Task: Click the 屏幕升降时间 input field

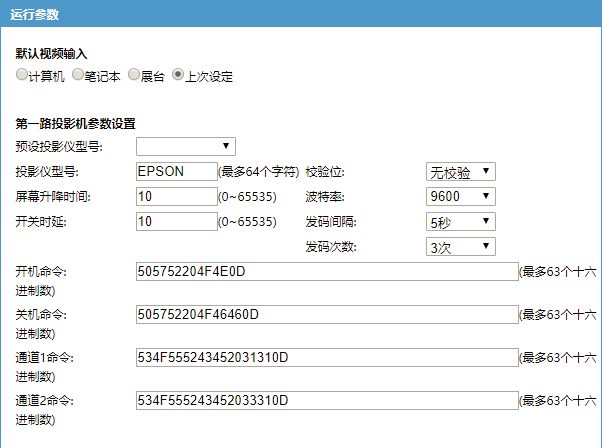Action: pyautogui.click(x=176, y=197)
